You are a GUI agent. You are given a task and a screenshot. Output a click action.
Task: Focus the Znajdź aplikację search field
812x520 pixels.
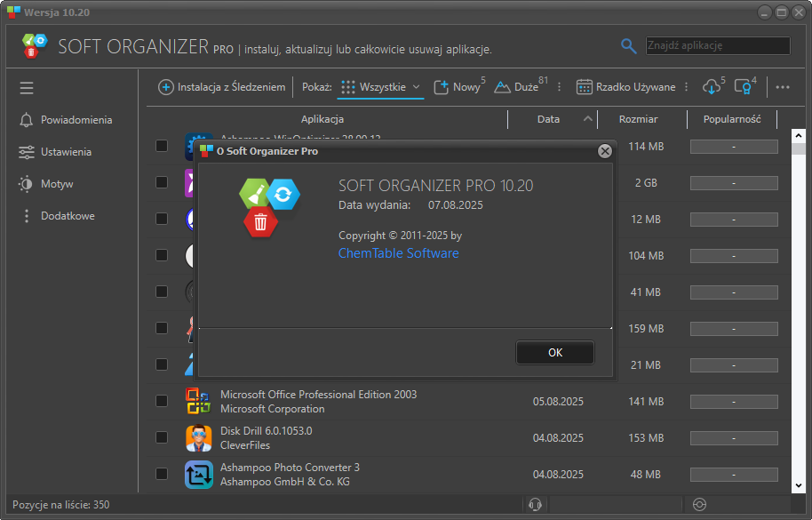coord(718,45)
